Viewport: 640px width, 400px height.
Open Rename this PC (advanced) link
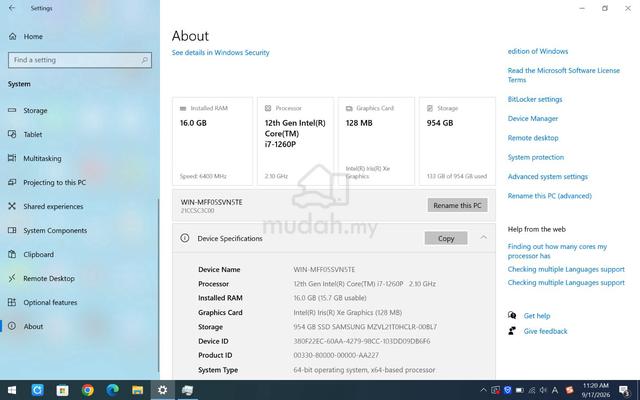tap(550, 196)
